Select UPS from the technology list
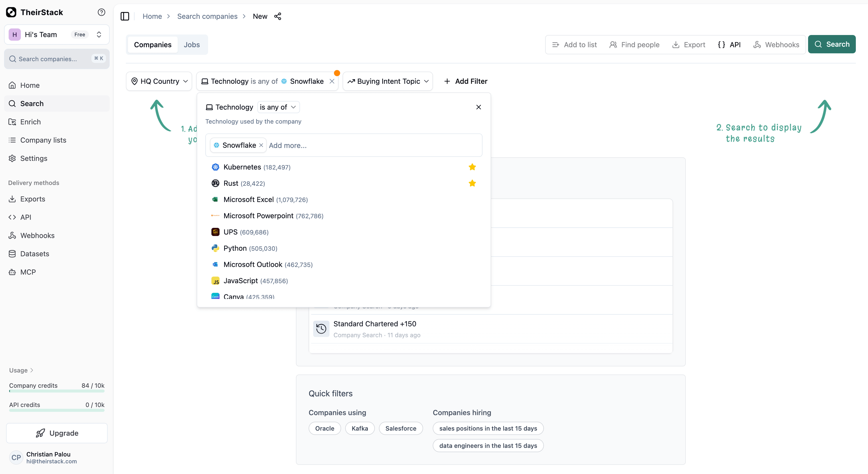868x474 pixels. [x=344, y=232]
